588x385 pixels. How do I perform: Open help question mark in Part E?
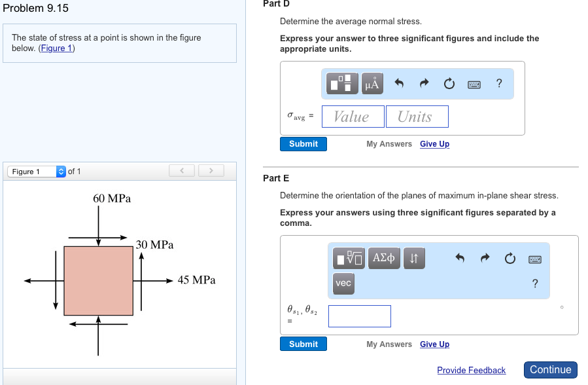tap(535, 284)
